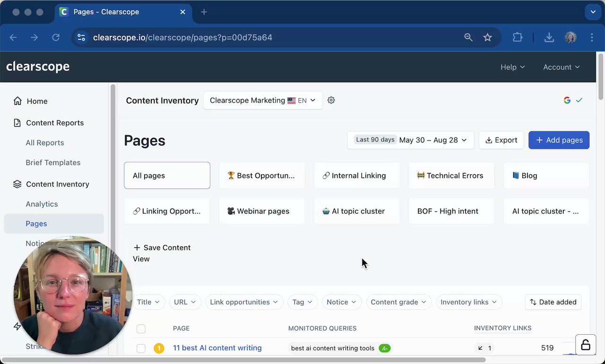Click the green checkmark status icon
This screenshot has height=364, width=605.
pyautogui.click(x=579, y=100)
